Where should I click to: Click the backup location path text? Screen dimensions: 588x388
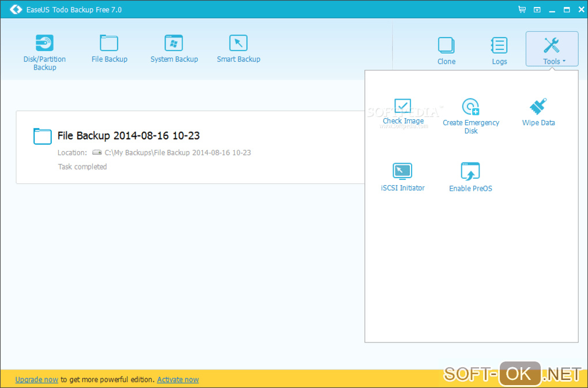click(178, 153)
